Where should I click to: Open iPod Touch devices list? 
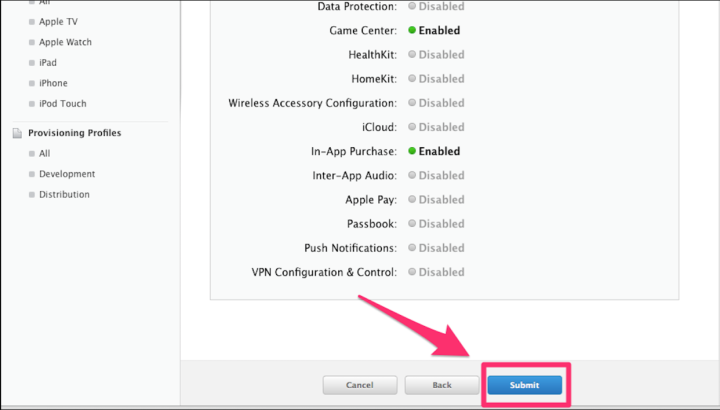coord(62,104)
